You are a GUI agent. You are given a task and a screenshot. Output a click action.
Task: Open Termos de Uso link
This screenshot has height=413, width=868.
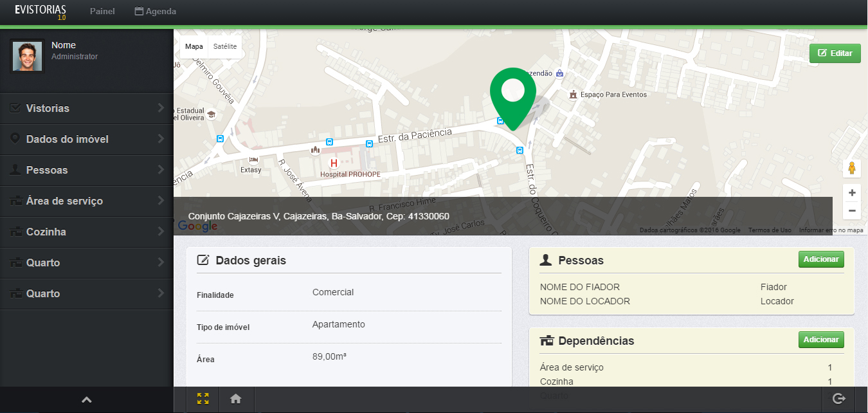[x=770, y=230]
